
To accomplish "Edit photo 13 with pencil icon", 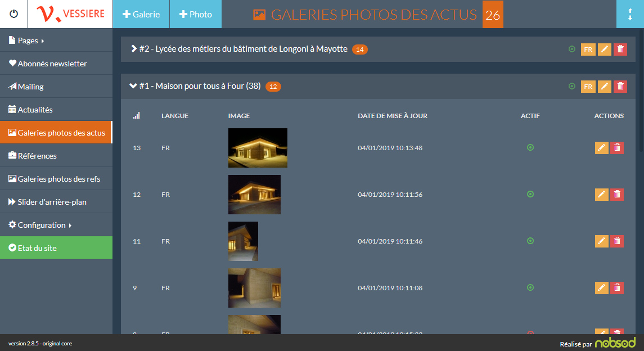I will [602, 148].
